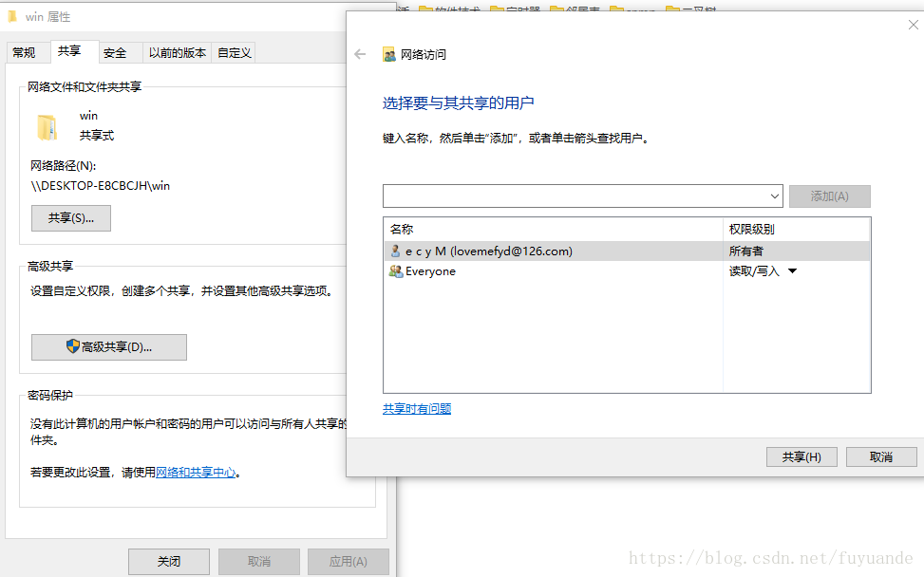Select the Everyone row in user list

627,271
